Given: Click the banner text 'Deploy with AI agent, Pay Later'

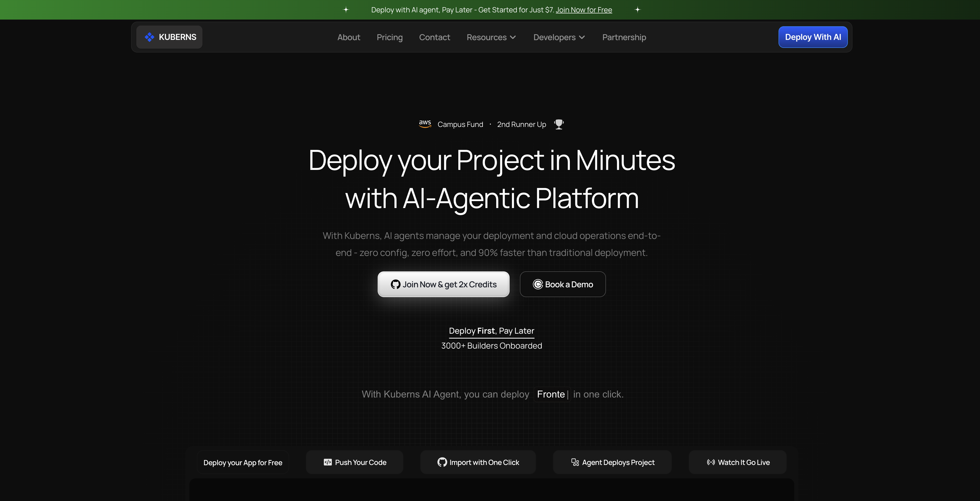Looking at the screenshot, I should click(x=422, y=10).
